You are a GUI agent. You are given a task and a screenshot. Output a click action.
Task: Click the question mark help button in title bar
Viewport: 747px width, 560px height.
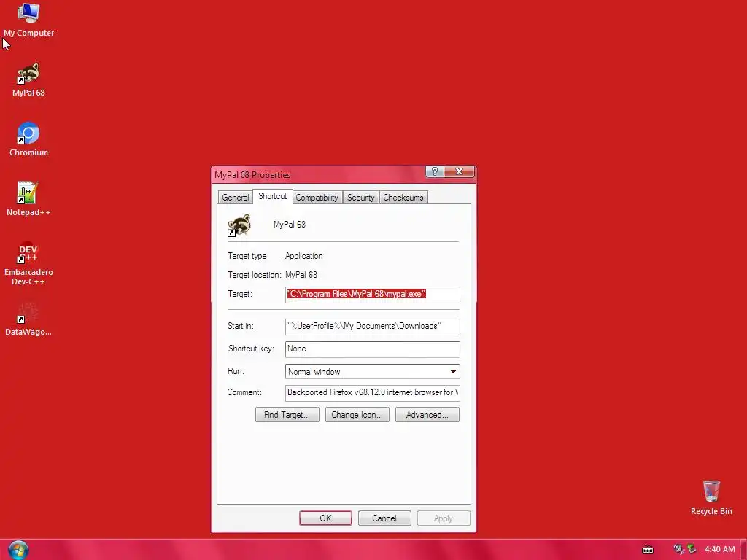pos(435,171)
